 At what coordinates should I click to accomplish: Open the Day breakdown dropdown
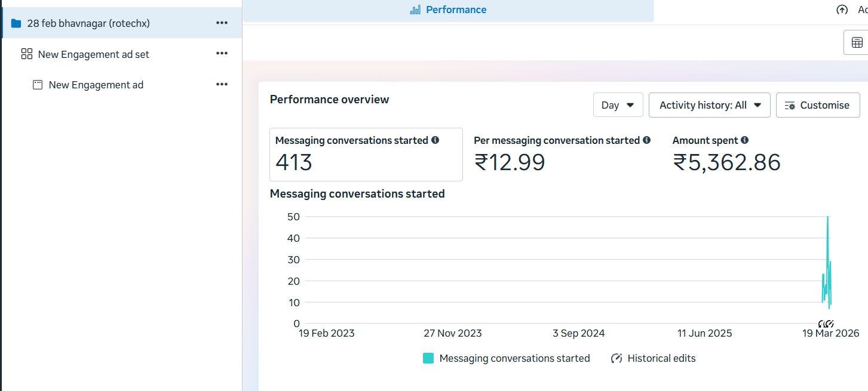(618, 105)
